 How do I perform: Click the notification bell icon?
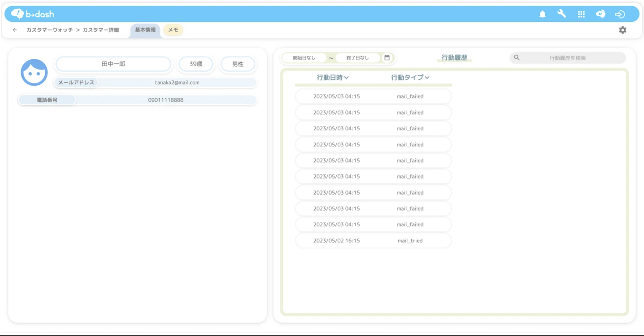coord(542,14)
